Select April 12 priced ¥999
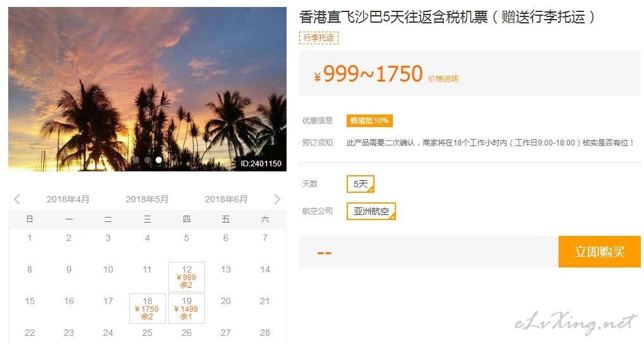 click(x=187, y=277)
